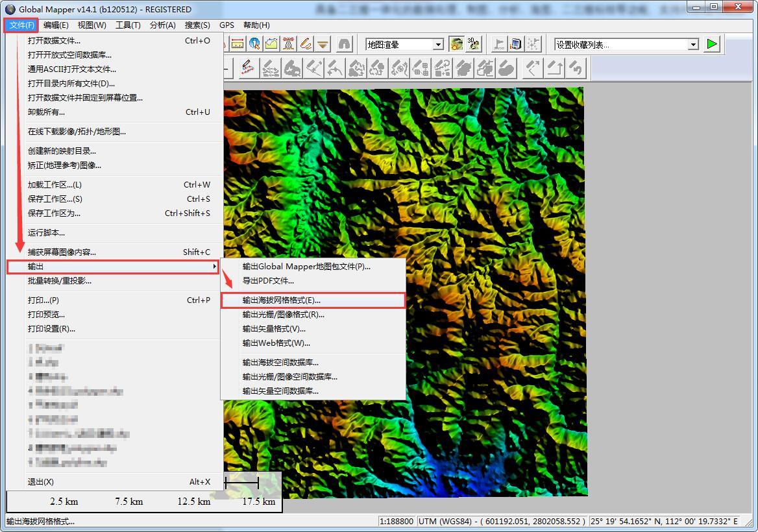Click 批量转换/重投影... entry

click(x=59, y=281)
